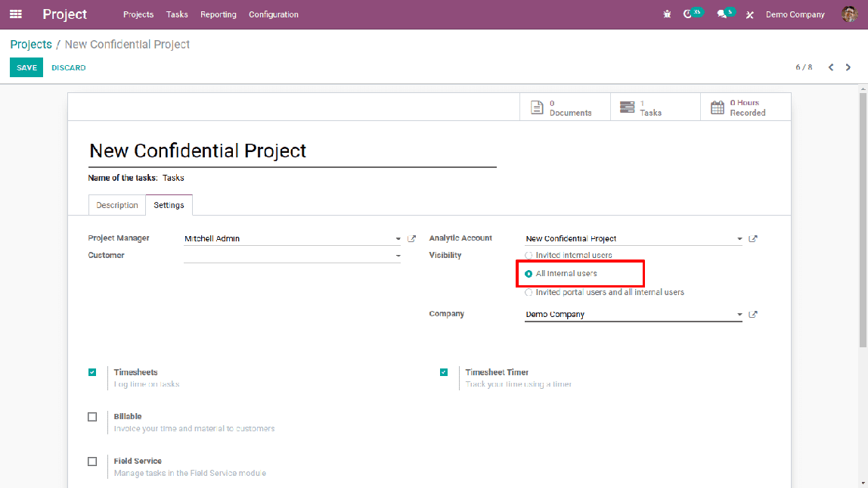
Task: Go back via Projects breadcrumb
Action: (31, 45)
